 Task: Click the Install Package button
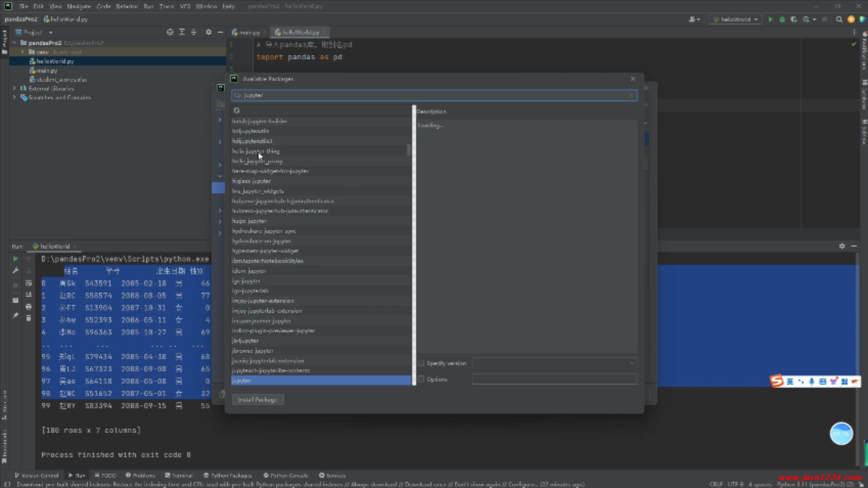(x=258, y=400)
